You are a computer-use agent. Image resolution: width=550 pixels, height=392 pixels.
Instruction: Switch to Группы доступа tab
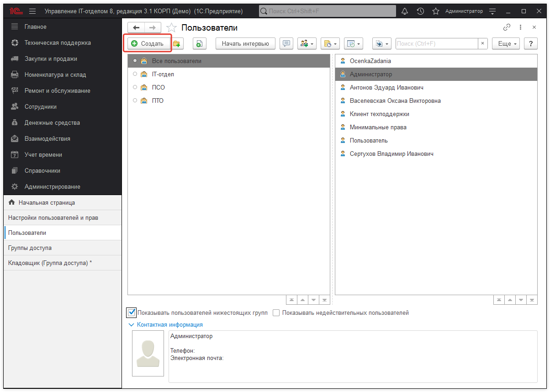30,248
